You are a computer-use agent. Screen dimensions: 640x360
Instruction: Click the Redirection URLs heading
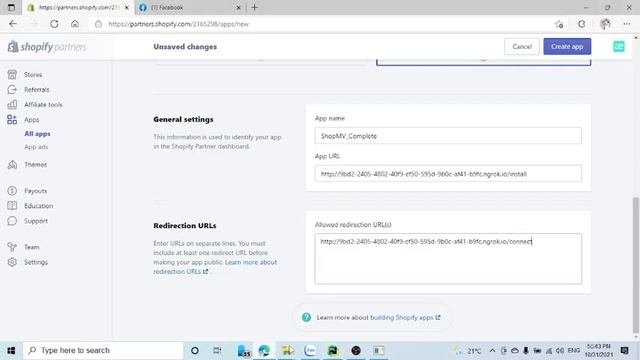coord(185,225)
